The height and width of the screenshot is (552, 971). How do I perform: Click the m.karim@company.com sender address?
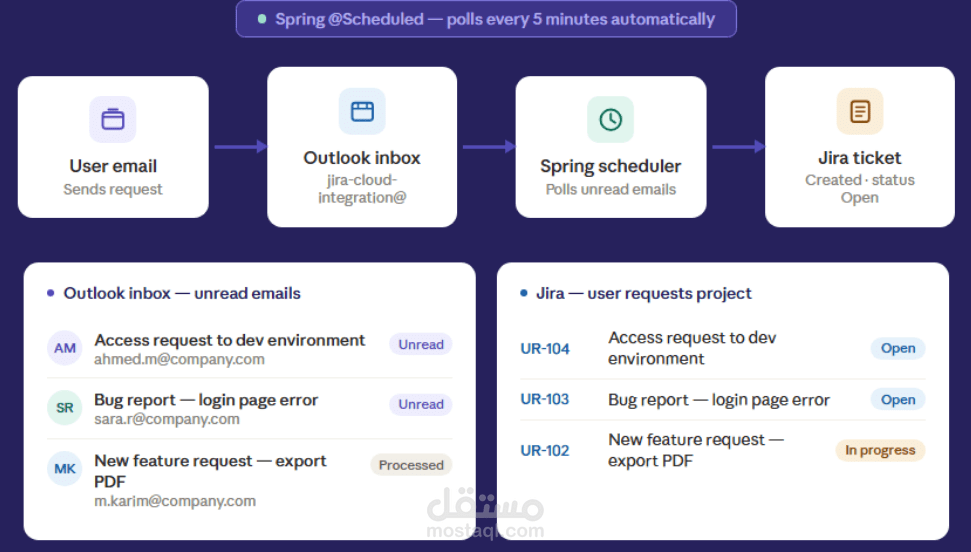175,501
